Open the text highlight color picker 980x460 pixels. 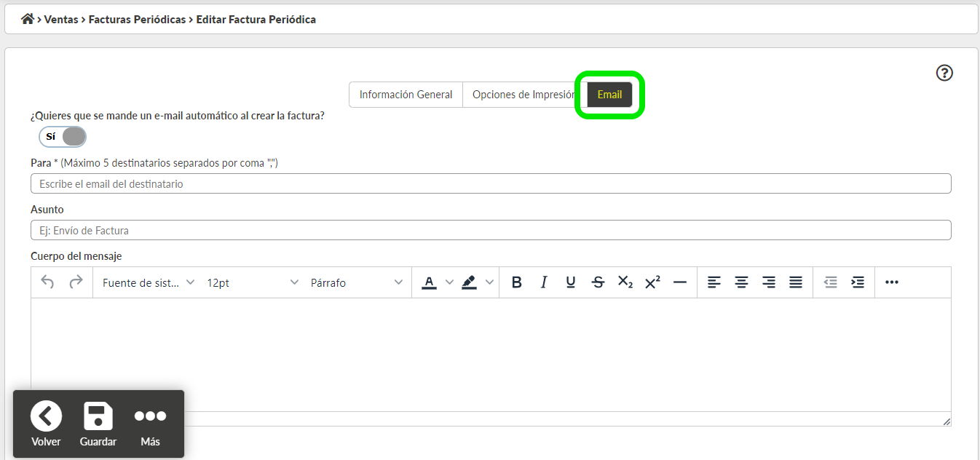click(470, 282)
